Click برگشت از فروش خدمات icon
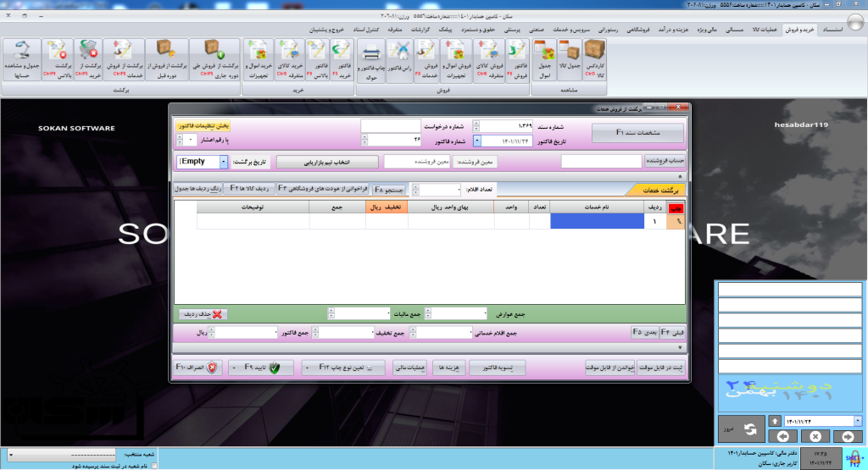The image size is (868, 470). (125, 60)
